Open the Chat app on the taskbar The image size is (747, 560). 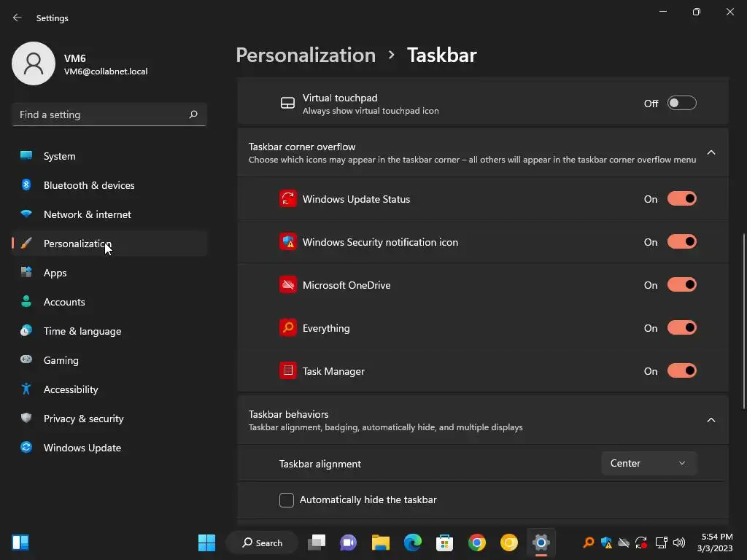tap(348, 542)
